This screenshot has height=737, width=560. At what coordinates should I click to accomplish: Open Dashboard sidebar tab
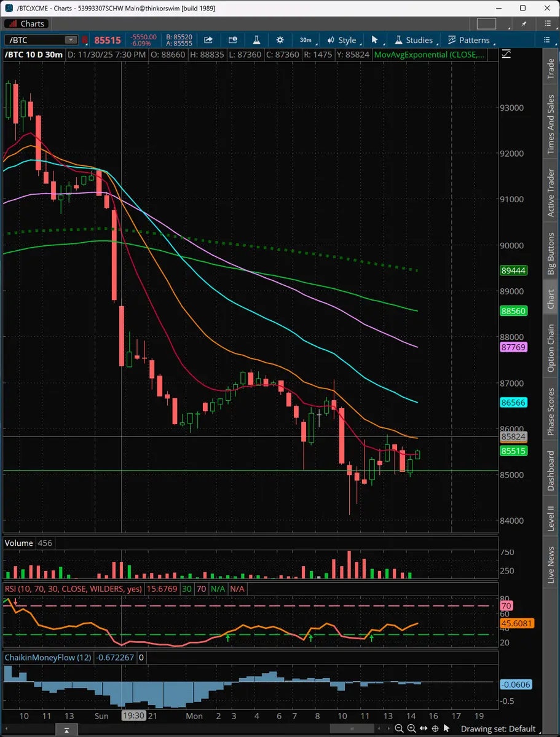click(x=551, y=471)
